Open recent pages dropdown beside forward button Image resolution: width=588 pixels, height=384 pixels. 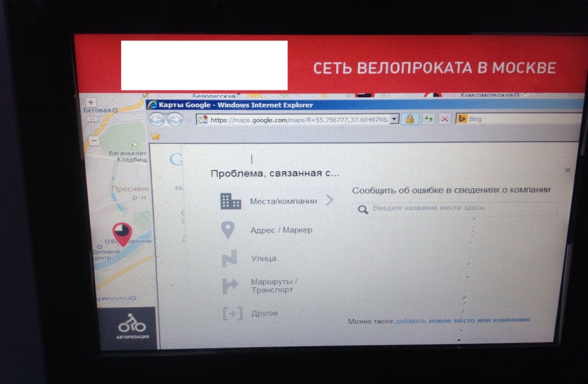pyautogui.click(x=188, y=120)
